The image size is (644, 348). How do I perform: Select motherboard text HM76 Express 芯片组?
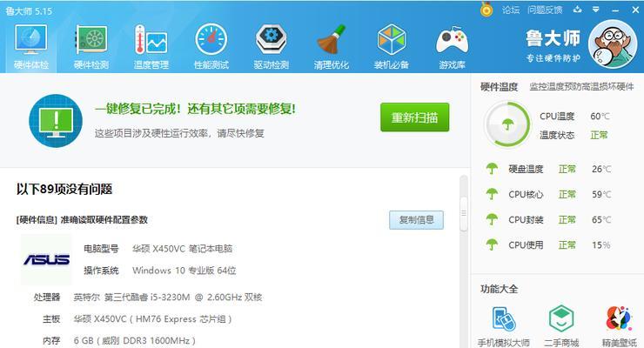(x=152, y=319)
